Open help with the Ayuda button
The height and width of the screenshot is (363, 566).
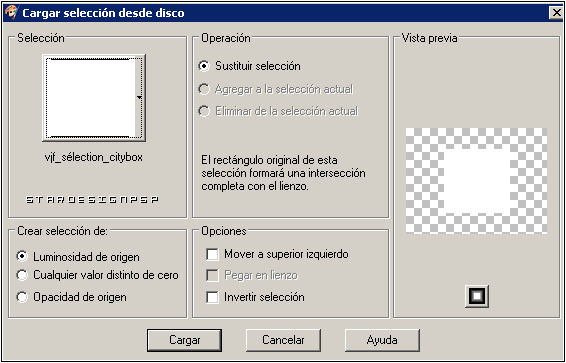point(382,340)
